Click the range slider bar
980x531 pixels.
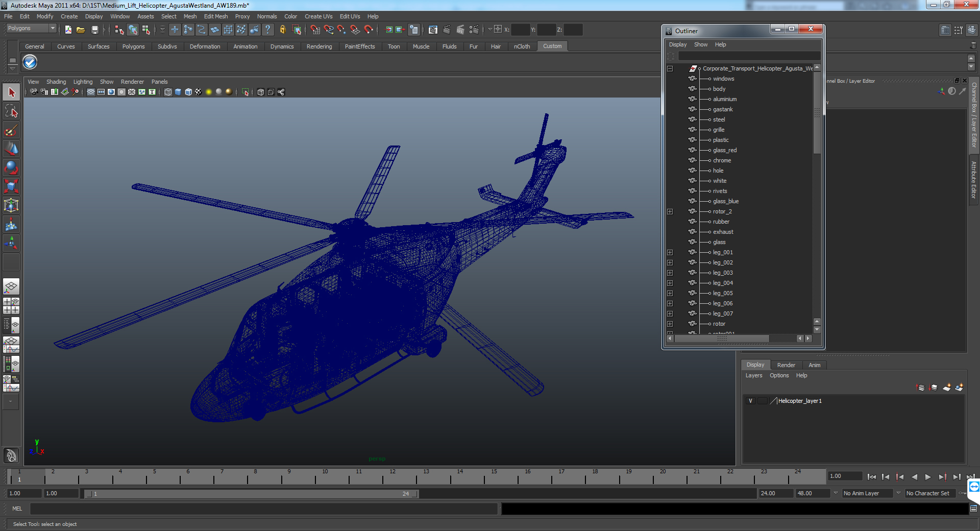pos(251,494)
